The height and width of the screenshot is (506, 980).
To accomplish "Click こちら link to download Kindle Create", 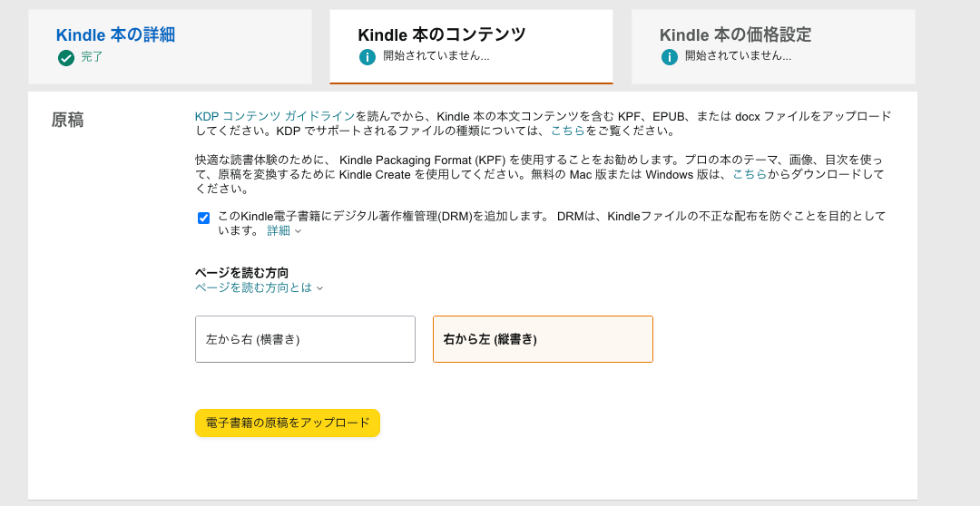I will (x=750, y=174).
